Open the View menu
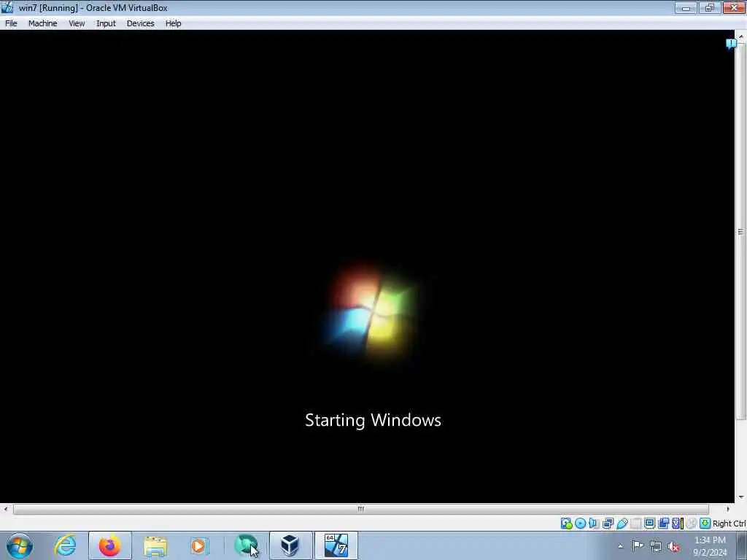 [x=77, y=23]
